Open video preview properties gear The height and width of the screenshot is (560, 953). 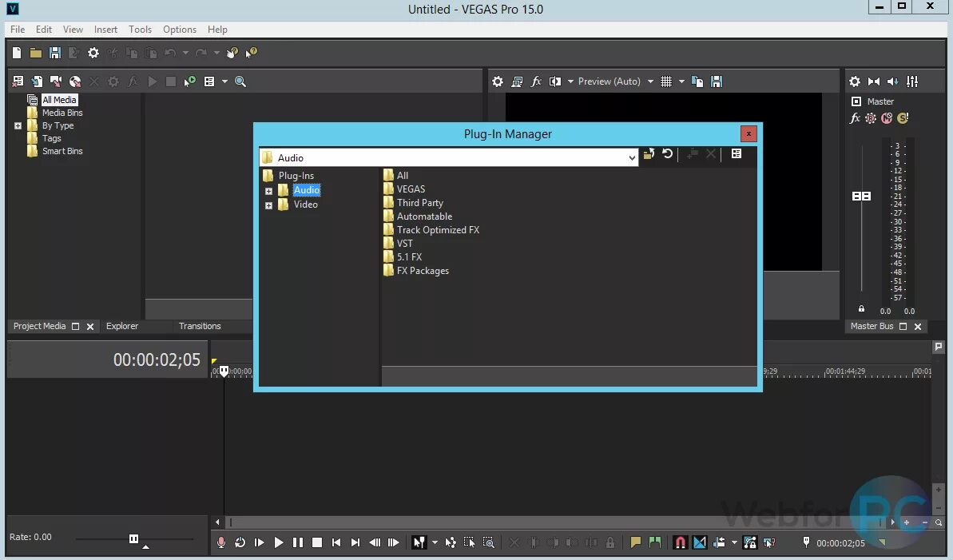pyautogui.click(x=498, y=81)
